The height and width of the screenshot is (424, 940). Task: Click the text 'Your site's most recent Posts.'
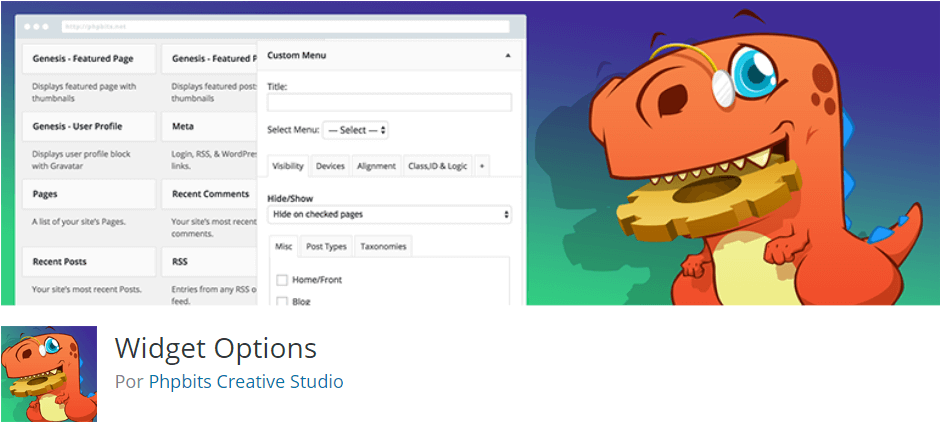87,289
